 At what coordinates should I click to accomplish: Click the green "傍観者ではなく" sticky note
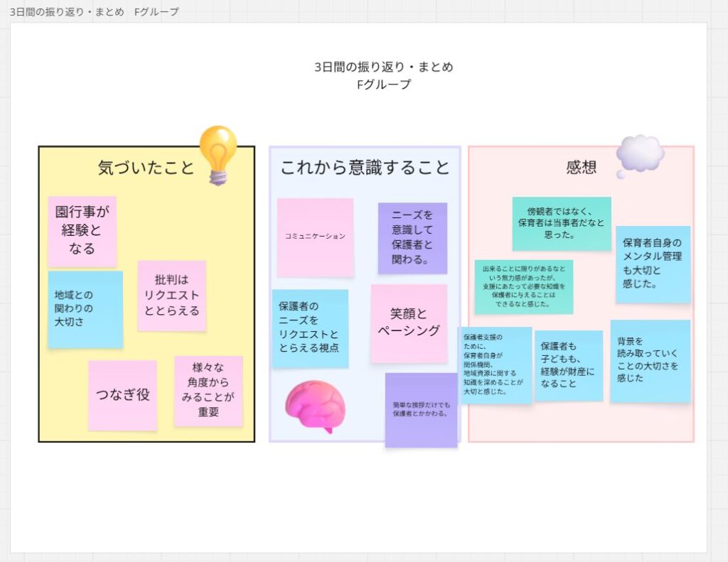tap(561, 223)
